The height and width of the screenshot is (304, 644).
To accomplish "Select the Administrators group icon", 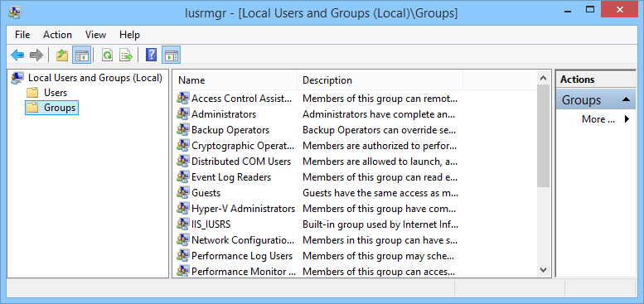I will (x=183, y=114).
